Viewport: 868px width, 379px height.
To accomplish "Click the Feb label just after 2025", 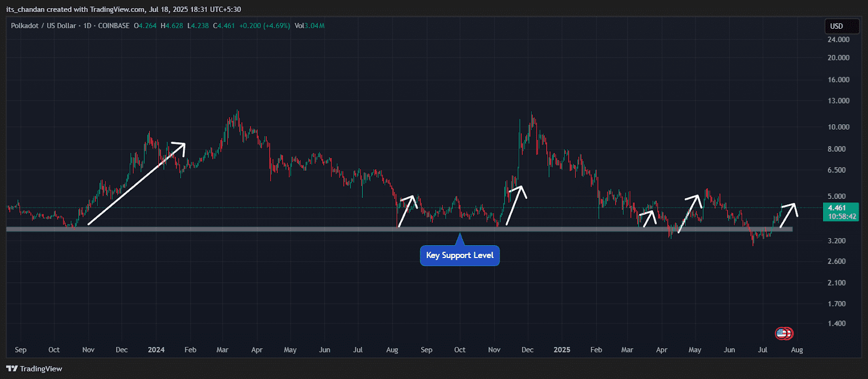I will tap(596, 350).
